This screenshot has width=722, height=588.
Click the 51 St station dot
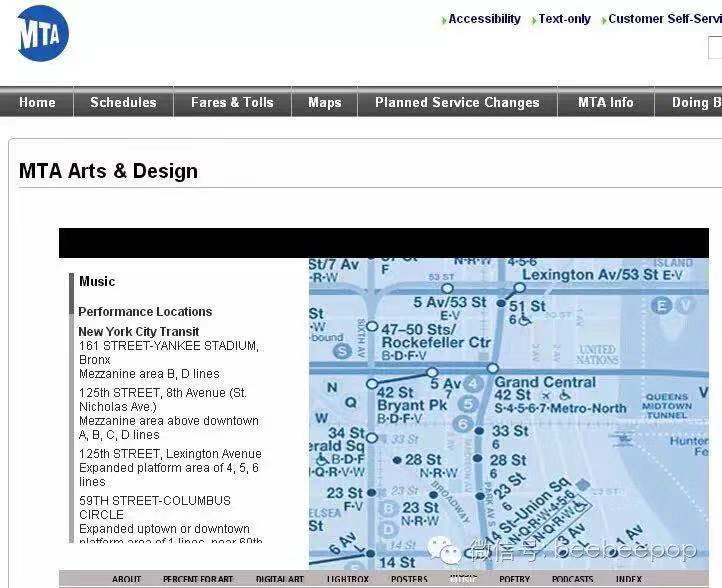point(501,303)
